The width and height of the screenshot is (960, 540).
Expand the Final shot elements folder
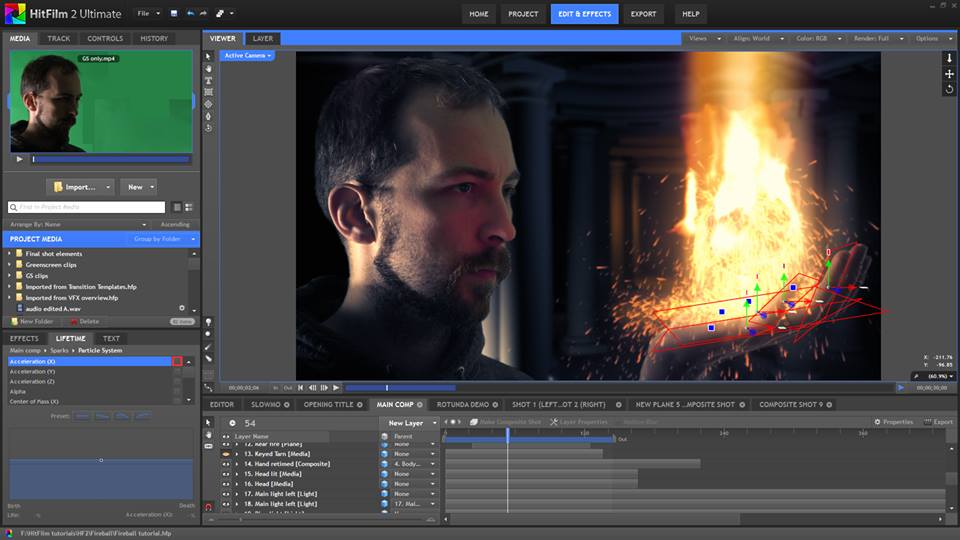pos(9,253)
